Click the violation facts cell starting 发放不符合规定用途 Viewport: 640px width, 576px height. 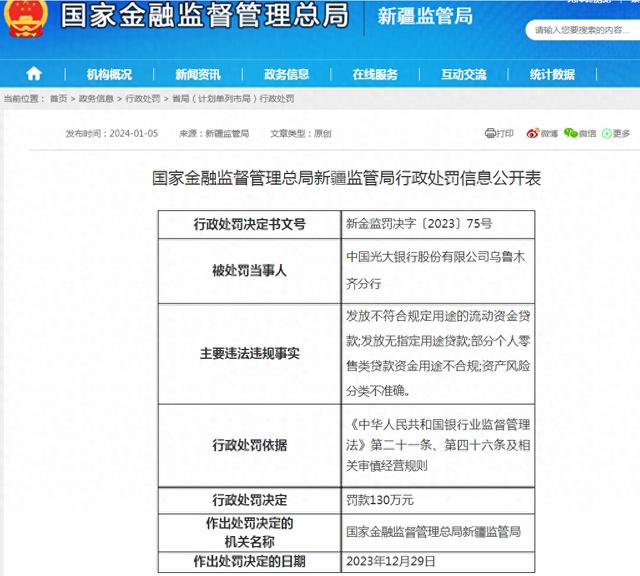click(x=438, y=353)
